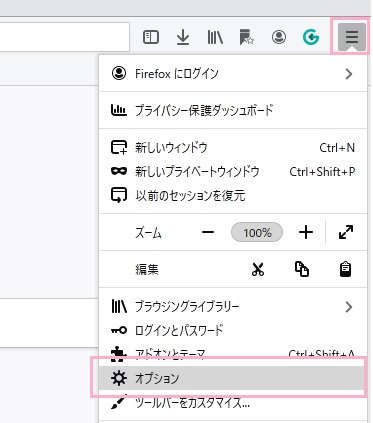Choose ツールバーをカスタマイズ...
373x423 pixels.
(x=233, y=403)
